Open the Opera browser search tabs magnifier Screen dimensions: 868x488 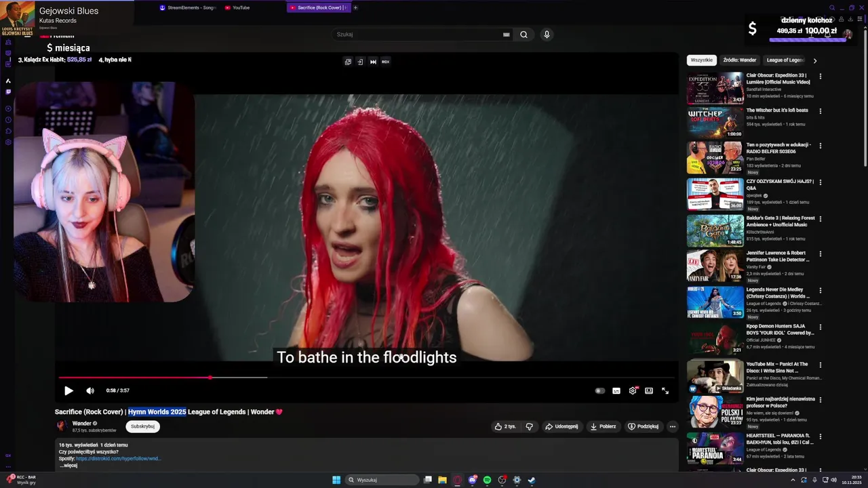point(832,8)
